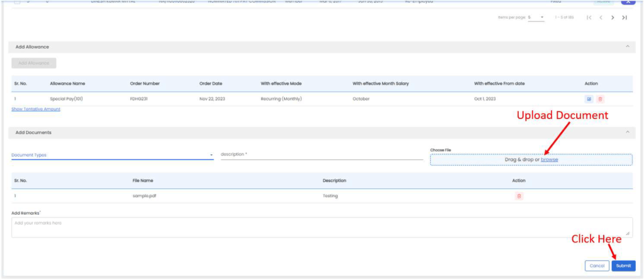Click the With effective From date header
Screen dimensions: 644x279
(499, 84)
